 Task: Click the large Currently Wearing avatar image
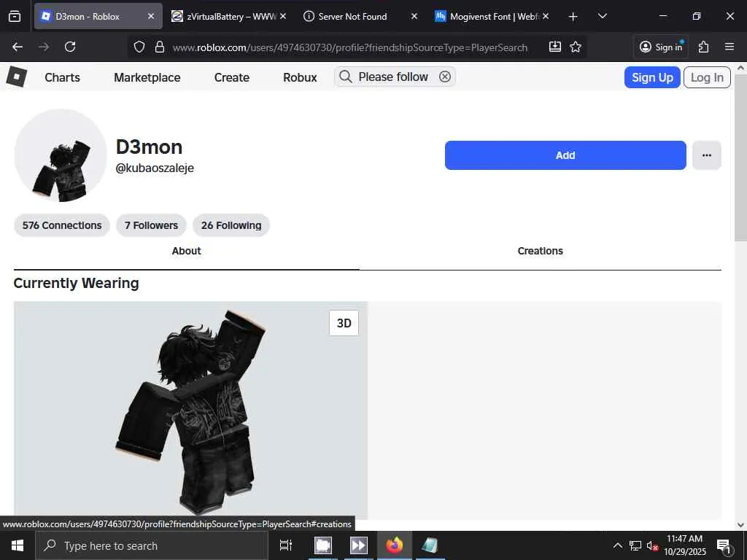(x=190, y=410)
